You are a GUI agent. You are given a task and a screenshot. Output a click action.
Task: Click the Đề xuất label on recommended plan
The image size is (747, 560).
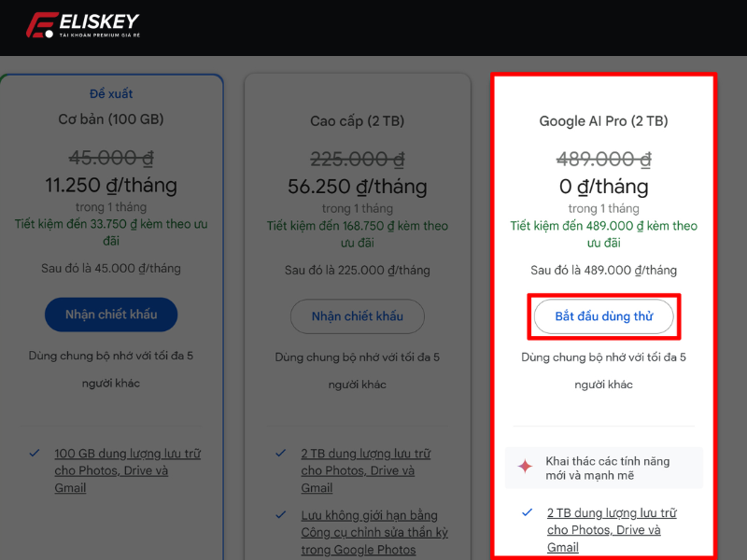[111, 93]
